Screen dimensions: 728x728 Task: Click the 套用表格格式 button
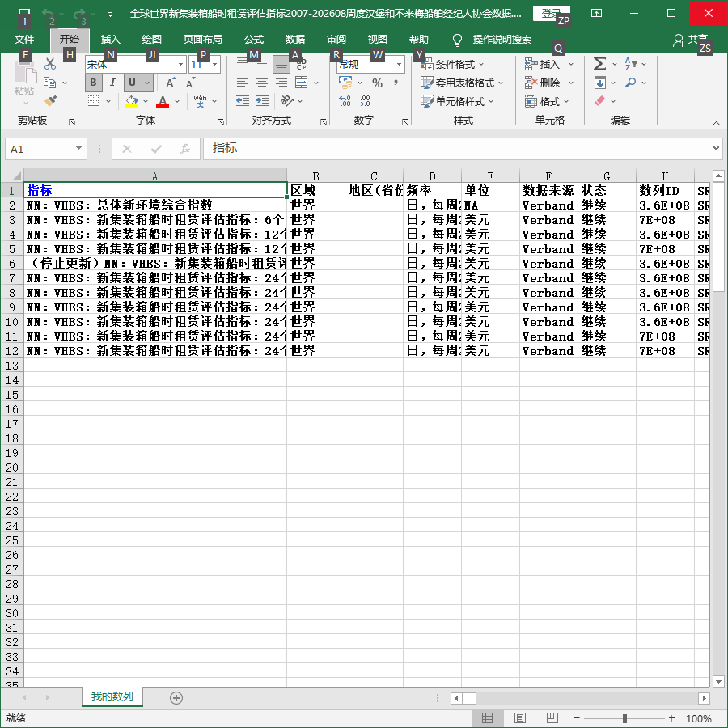462,83
